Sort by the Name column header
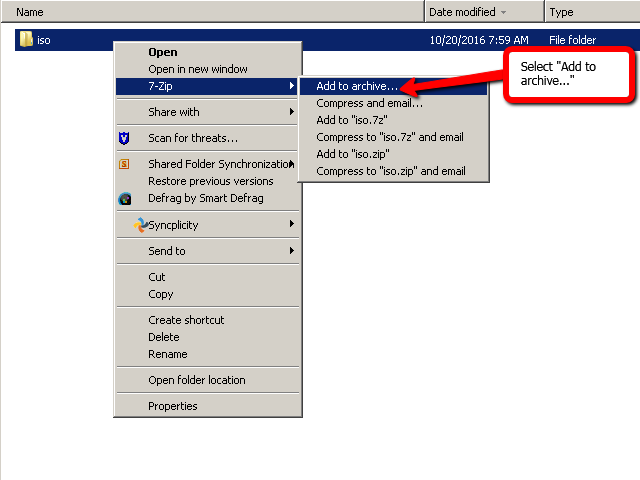640x480 pixels. (200, 12)
